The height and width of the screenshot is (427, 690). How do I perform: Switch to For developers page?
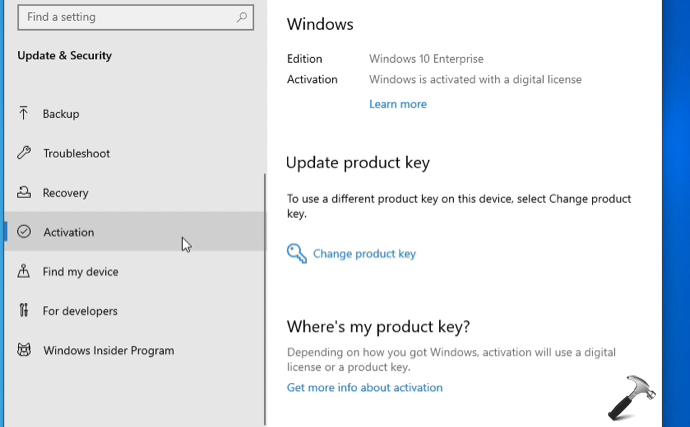(x=135, y=311)
